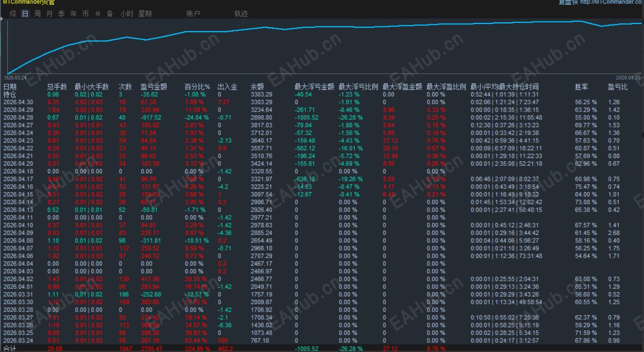Click the 最大浮盈金额 column header

(402, 87)
